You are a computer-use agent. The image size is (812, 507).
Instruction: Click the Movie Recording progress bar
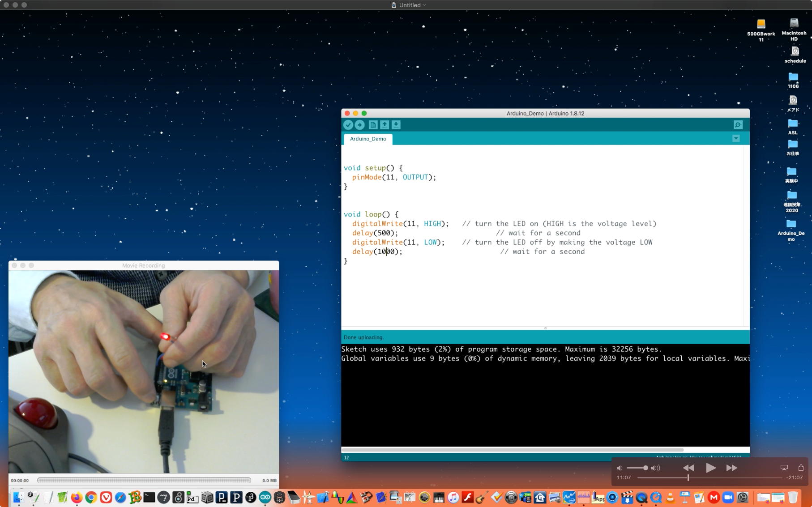point(144,481)
